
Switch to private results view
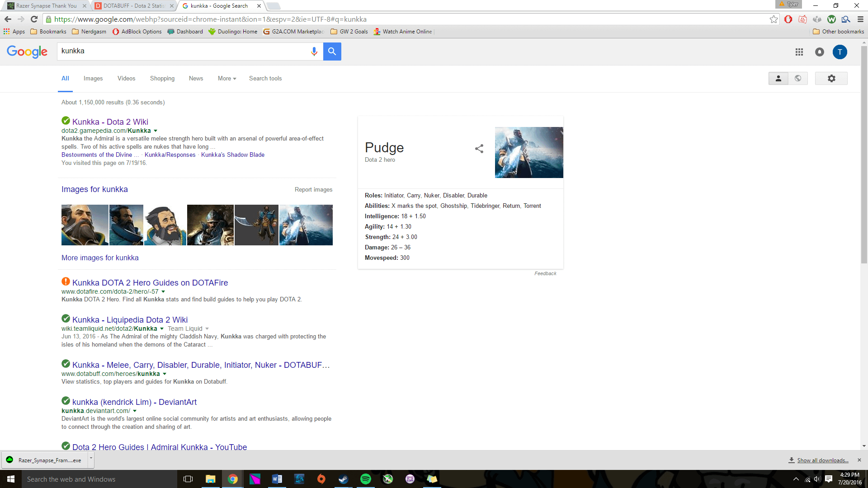pyautogui.click(x=778, y=78)
